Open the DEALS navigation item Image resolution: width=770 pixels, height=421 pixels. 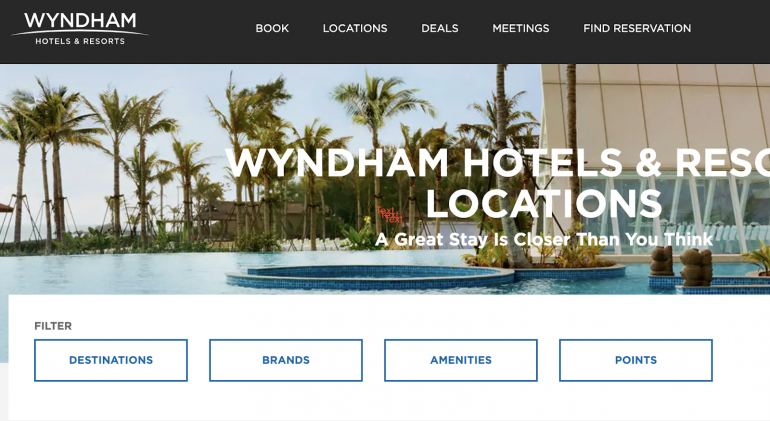point(440,28)
